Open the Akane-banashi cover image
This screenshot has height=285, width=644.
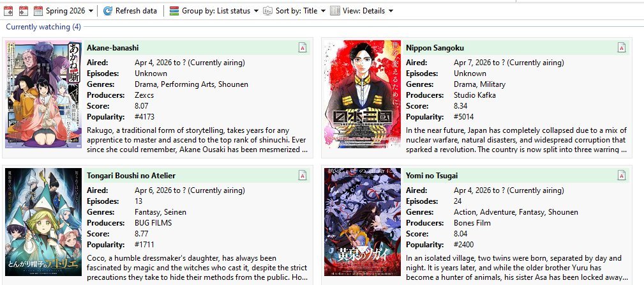(x=43, y=94)
